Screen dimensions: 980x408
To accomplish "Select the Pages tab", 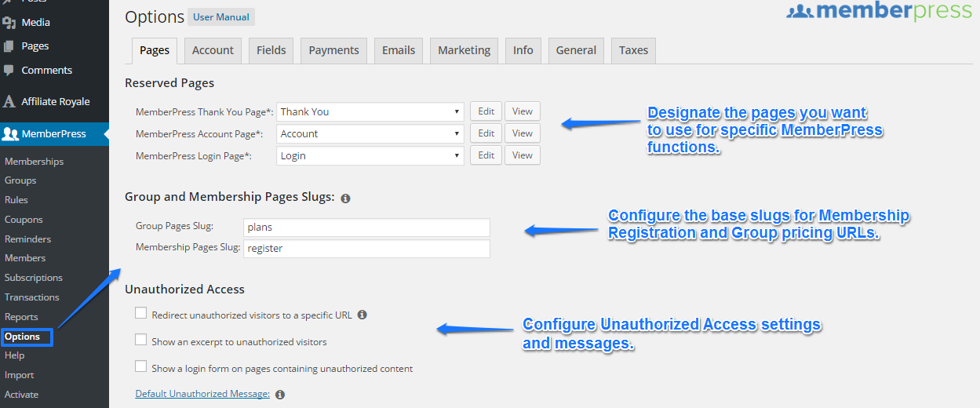I will (155, 50).
